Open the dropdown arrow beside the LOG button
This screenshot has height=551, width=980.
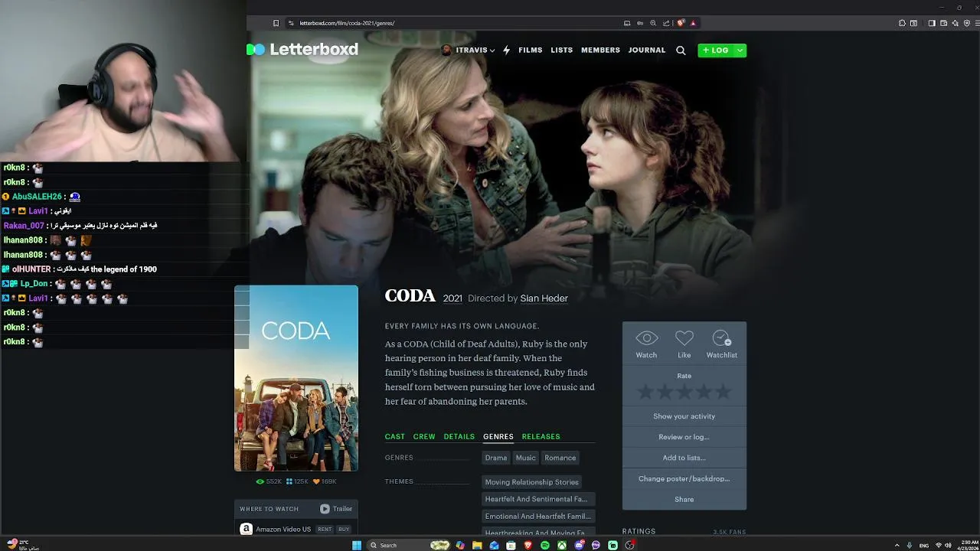click(x=740, y=51)
